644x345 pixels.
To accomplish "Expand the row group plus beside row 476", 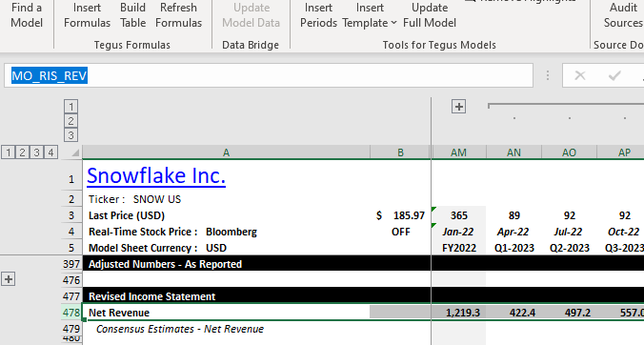I will pos(9,279).
